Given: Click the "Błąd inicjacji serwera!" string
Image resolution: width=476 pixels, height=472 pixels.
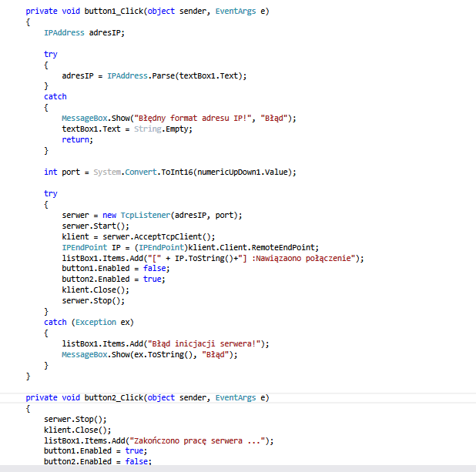Looking at the screenshot, I should 204,344.
